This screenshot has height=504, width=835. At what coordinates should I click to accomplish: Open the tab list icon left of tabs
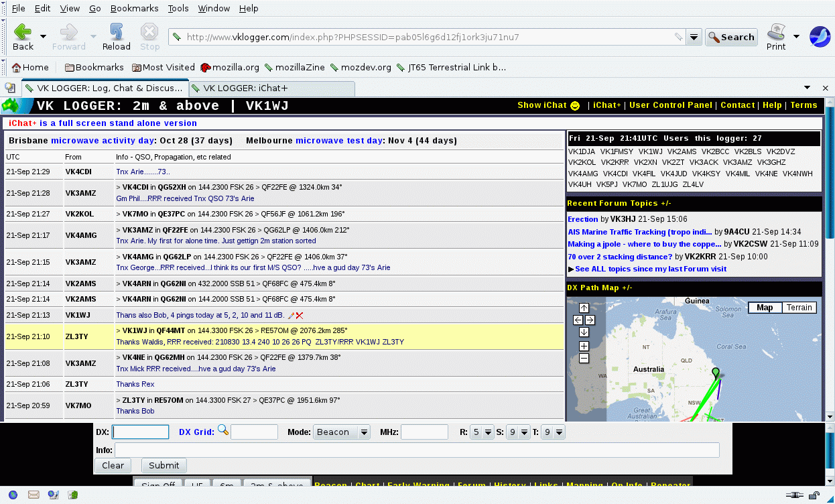pos(10,88)
